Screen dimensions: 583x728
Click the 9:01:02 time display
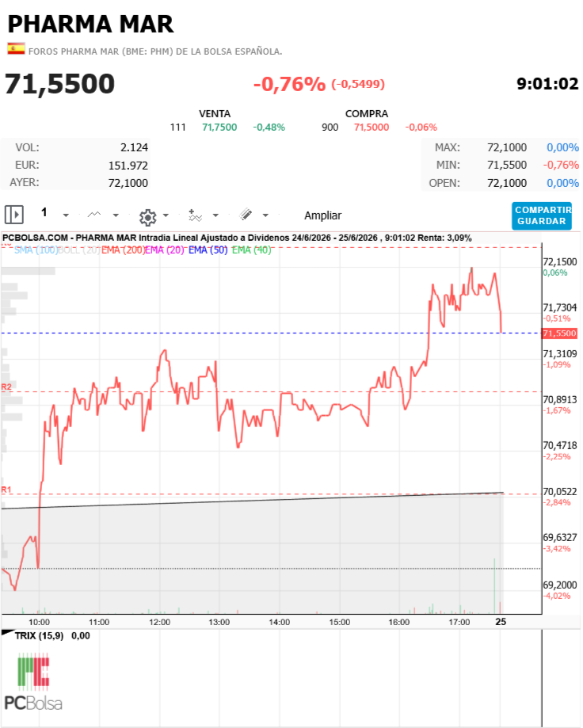click(x=547, y=84)
